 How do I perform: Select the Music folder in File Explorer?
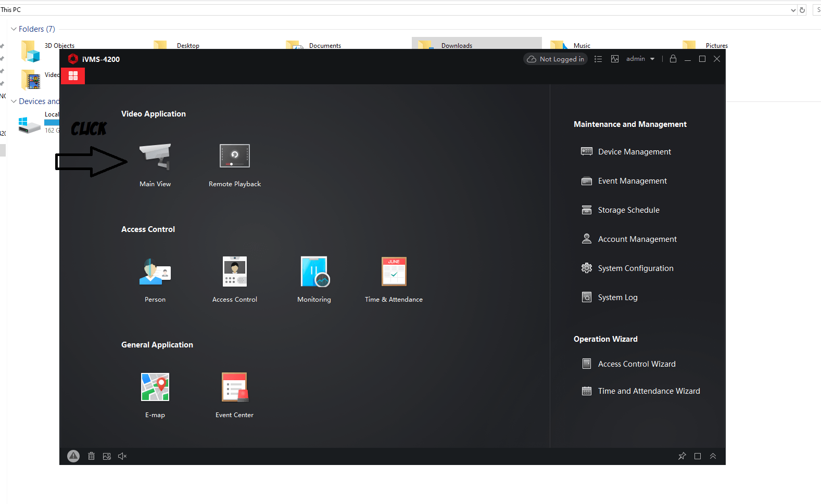click(x=571, y=45)
